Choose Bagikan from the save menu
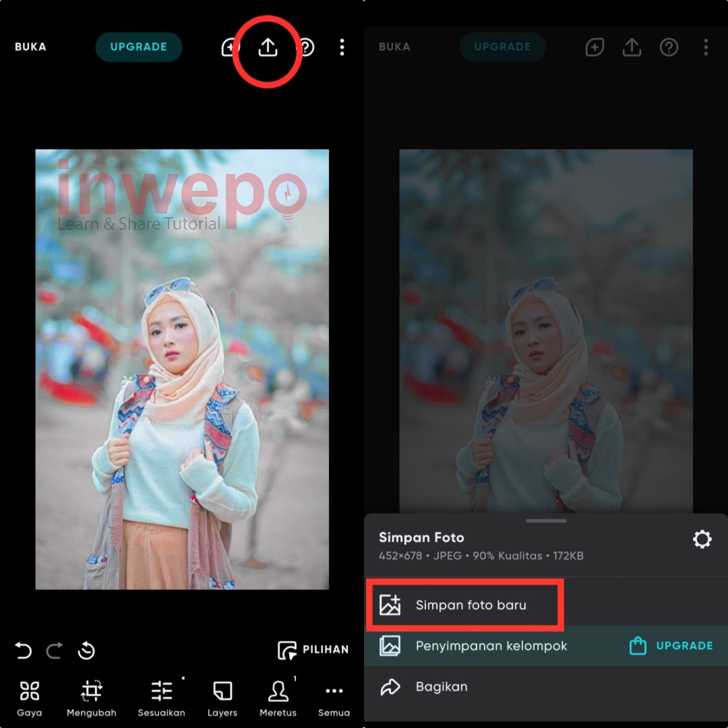Screen dimensions: 728x728 point(442,687)
